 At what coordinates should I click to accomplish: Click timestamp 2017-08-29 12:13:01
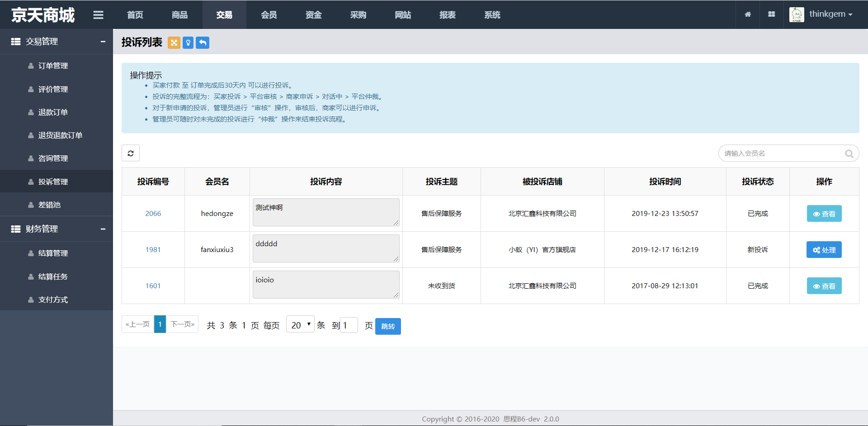click(665, 286)
